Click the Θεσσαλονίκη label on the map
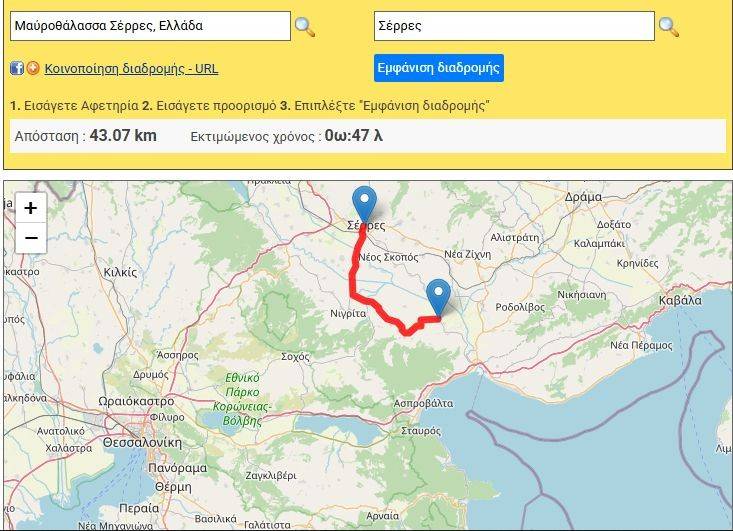 (x=142, y=443)
